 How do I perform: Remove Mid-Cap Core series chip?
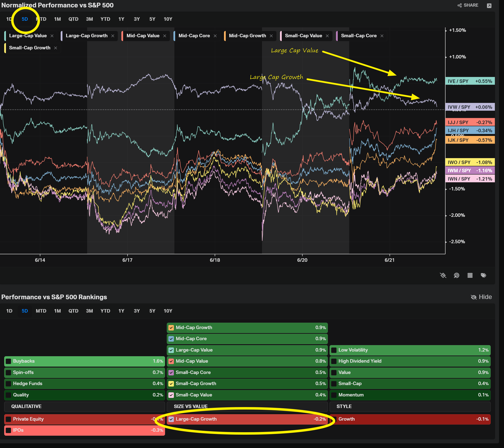215,36
